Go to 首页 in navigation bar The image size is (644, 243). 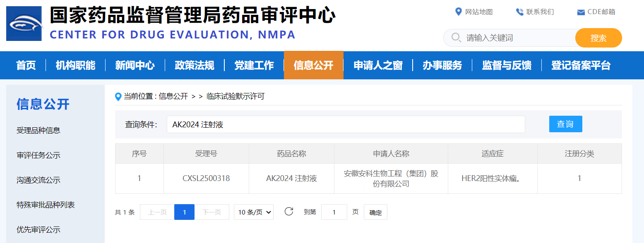coord(26,65)
